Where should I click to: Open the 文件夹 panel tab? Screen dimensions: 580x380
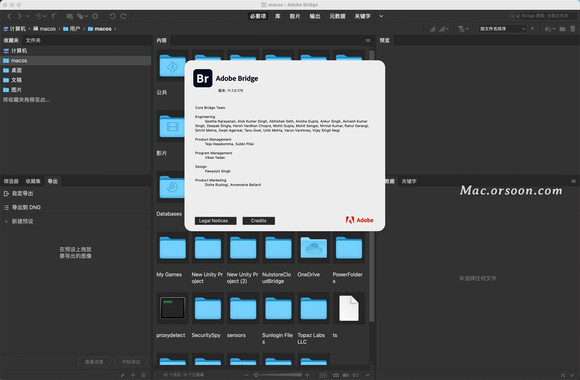pyautogui.click(x=33, y=40)
